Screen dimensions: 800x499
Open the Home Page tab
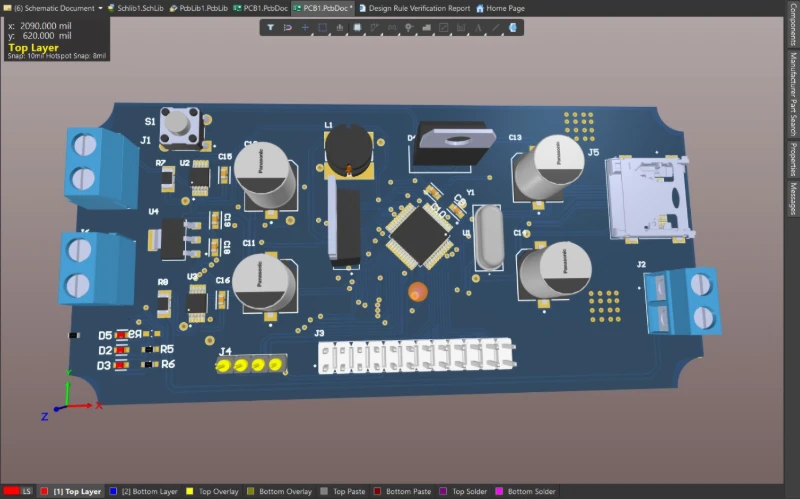tap(504, 7)
